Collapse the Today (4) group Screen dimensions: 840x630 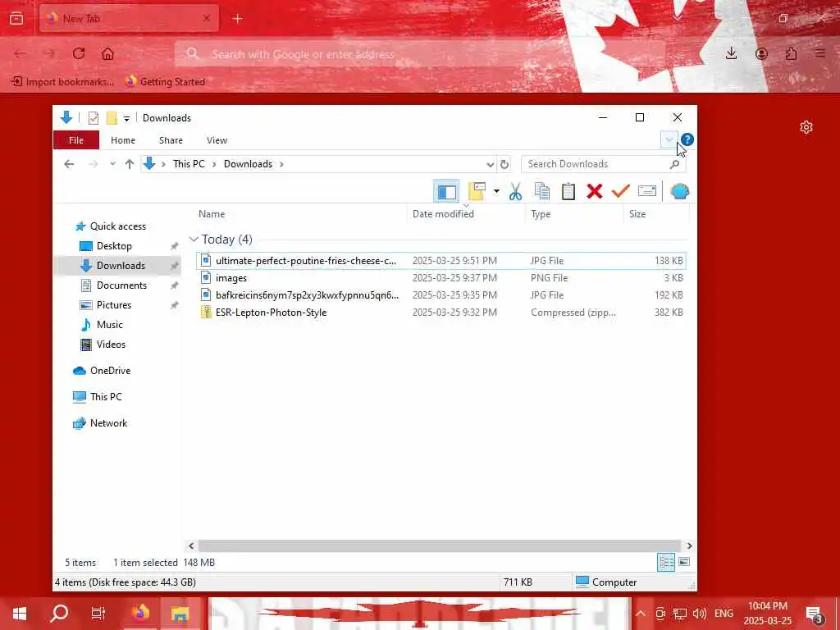click(x=194, y=240)
